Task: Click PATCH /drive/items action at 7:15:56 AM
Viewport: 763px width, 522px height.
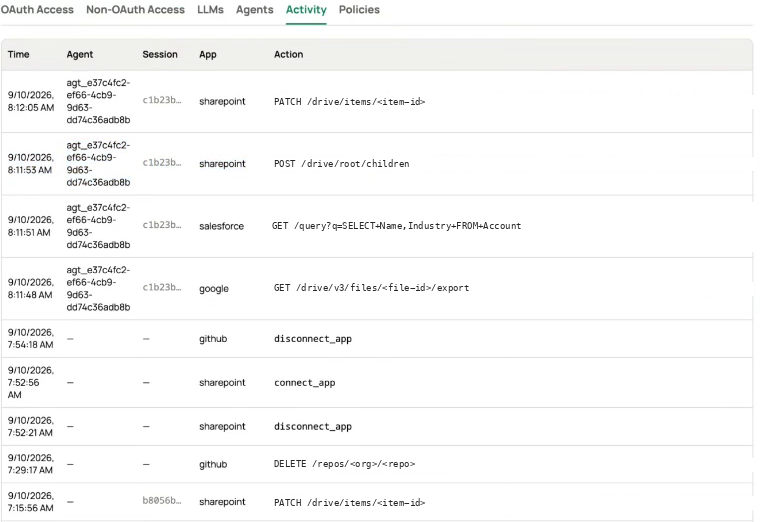Action: tap(349, 503)
